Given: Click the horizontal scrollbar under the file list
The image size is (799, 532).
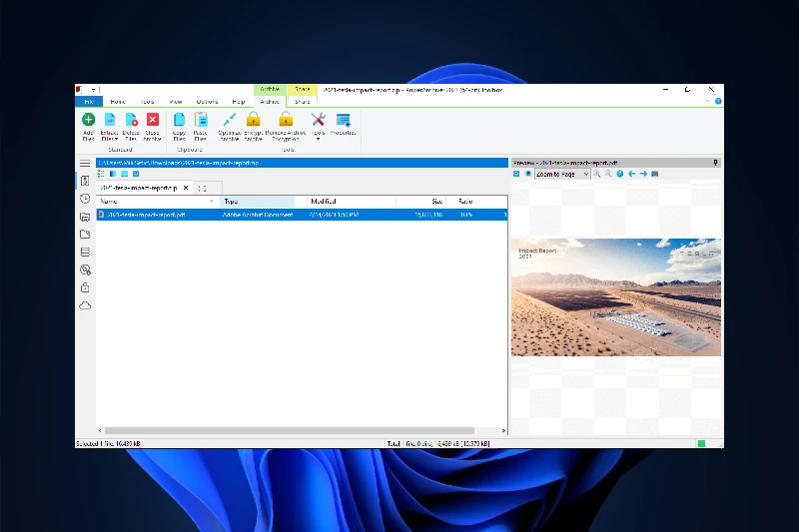Looking at the screenshot, I should pyautogui.click(x=290, y=431).
